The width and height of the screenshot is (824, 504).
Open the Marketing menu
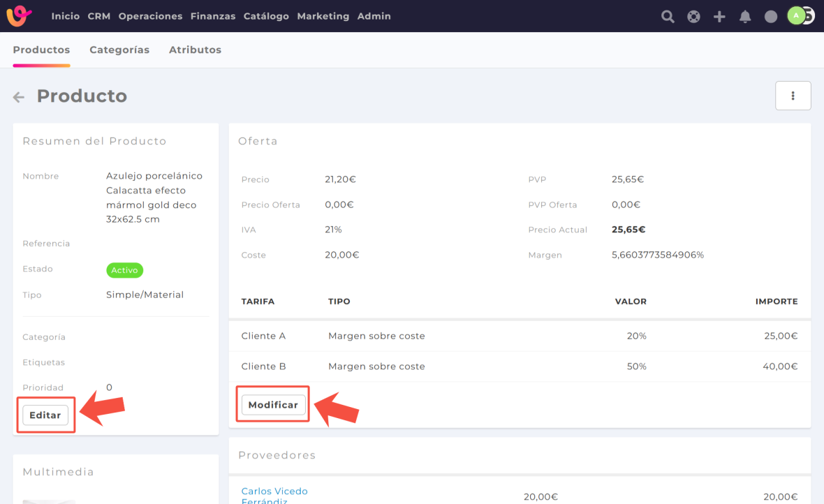[323, 16]
